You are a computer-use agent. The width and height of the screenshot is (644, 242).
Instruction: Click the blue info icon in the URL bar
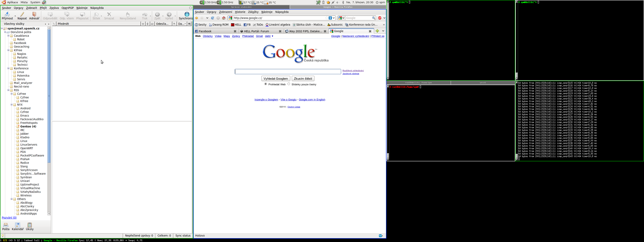(x=330, y=18)
